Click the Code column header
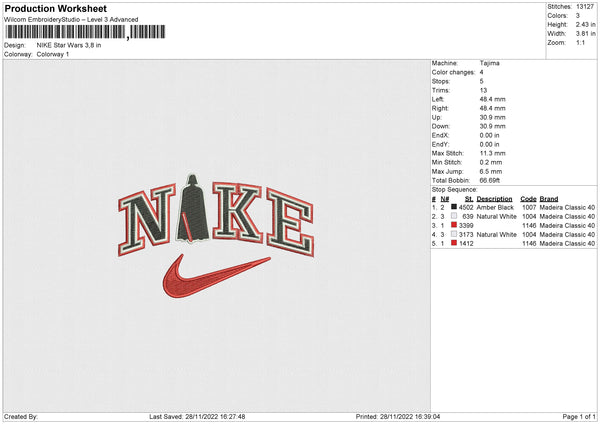 [528, 199]
